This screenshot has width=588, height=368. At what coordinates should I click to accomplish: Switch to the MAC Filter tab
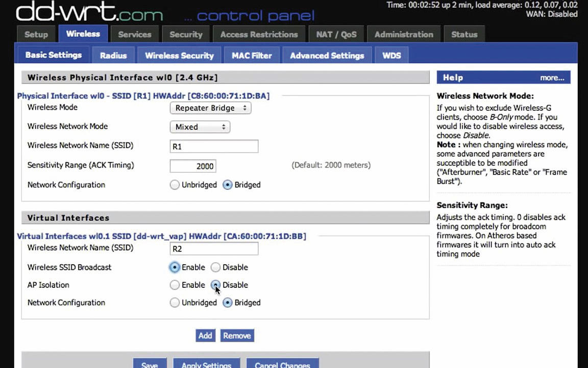click(252, 55)
